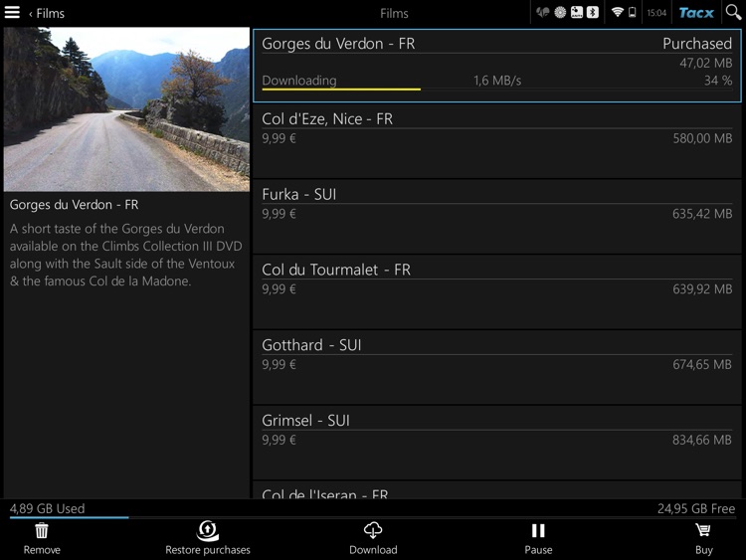Select Gotthard - SUI film

pyautogui.click(x=497, y=367)
